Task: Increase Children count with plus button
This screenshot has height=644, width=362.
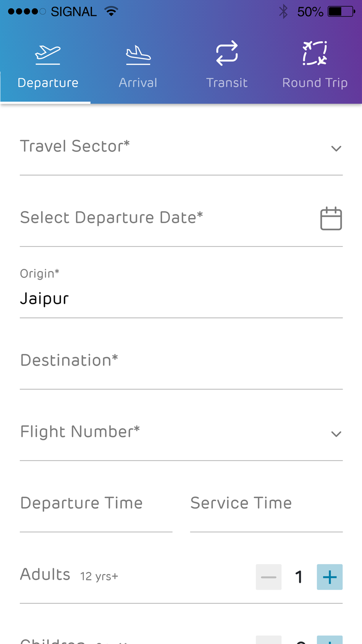Action: [x=330, y=640]
